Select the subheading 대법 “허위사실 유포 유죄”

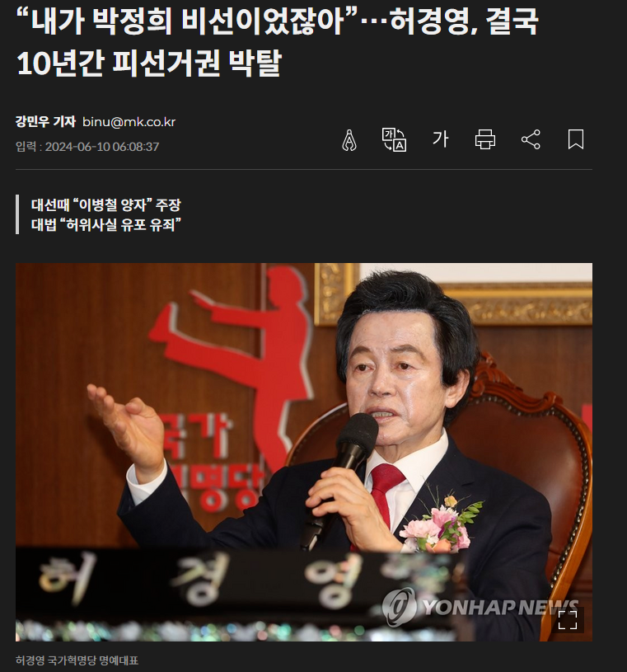[x=106, y=224]
